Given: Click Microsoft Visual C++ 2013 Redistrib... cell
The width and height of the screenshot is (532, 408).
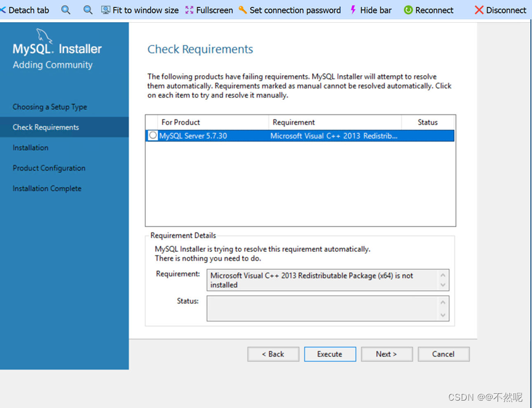Looking at the screenshot, I should pos(334,136).
